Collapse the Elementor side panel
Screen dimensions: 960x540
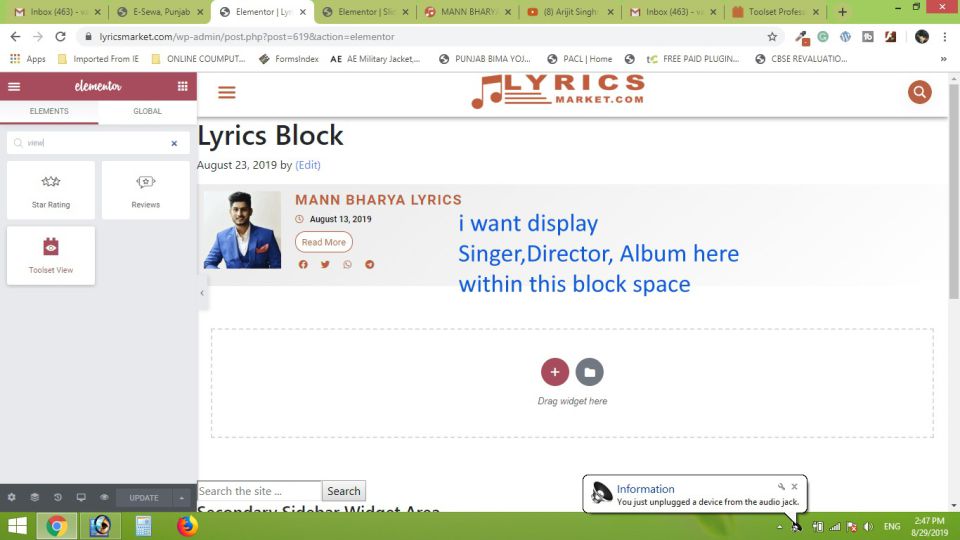pyautogui.click(x=202, y=293)
